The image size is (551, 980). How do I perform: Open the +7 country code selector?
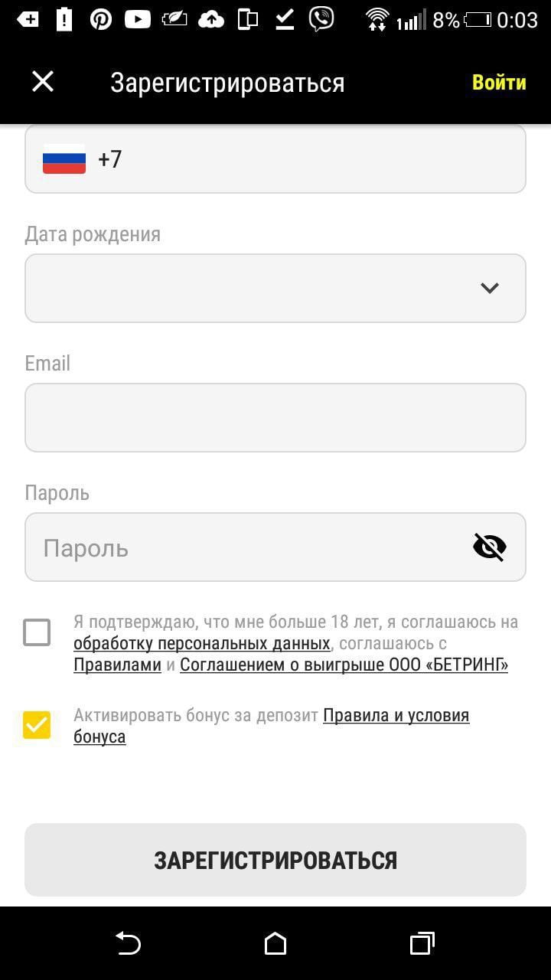[x=109, y=158]
